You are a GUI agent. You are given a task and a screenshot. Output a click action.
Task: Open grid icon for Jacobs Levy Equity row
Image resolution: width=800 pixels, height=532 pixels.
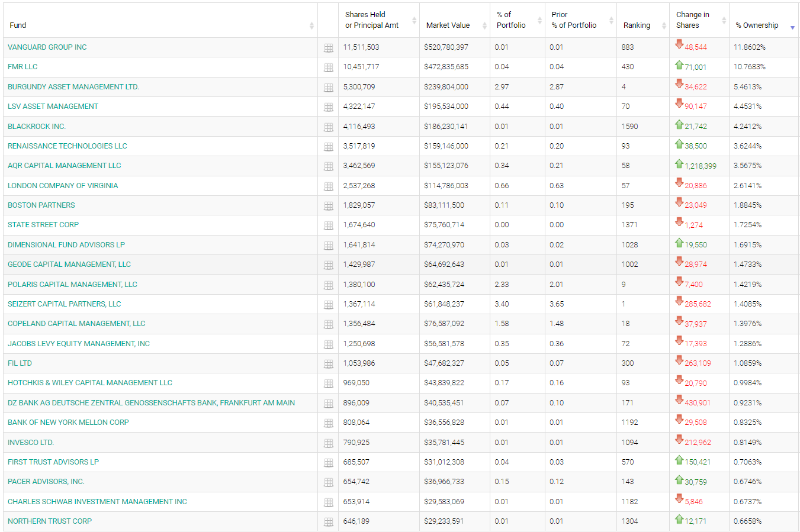329,344
